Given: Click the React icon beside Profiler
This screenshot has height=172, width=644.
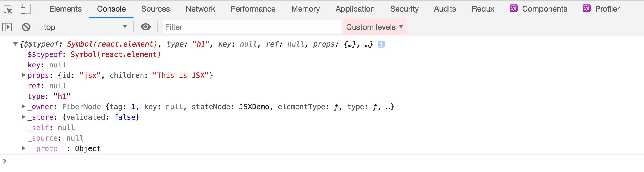Looking at the screenshot, I should click(x=587, y=8).
